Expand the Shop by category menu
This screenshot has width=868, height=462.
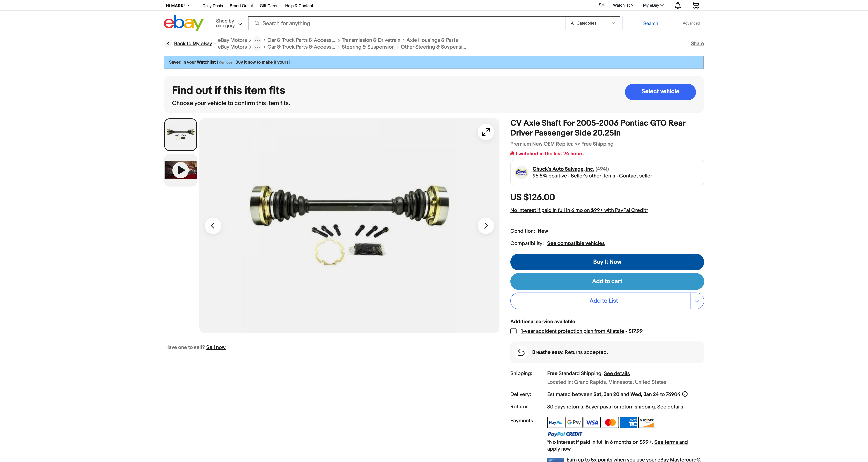[x=229, y=23]
